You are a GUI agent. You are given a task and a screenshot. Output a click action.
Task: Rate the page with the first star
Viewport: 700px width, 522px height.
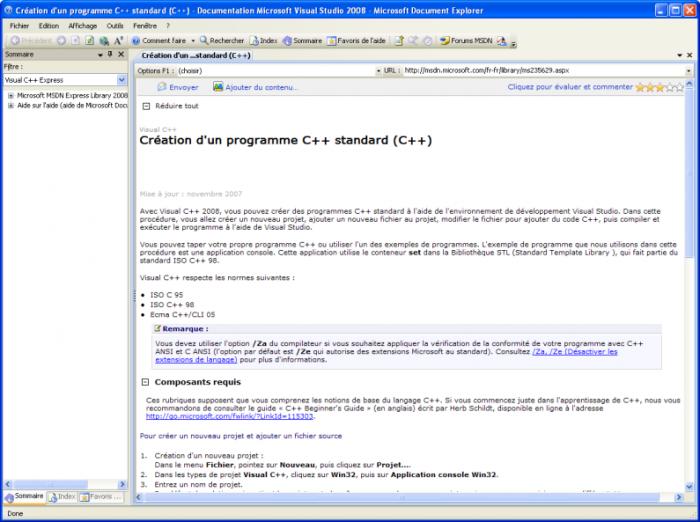[640, 88]
